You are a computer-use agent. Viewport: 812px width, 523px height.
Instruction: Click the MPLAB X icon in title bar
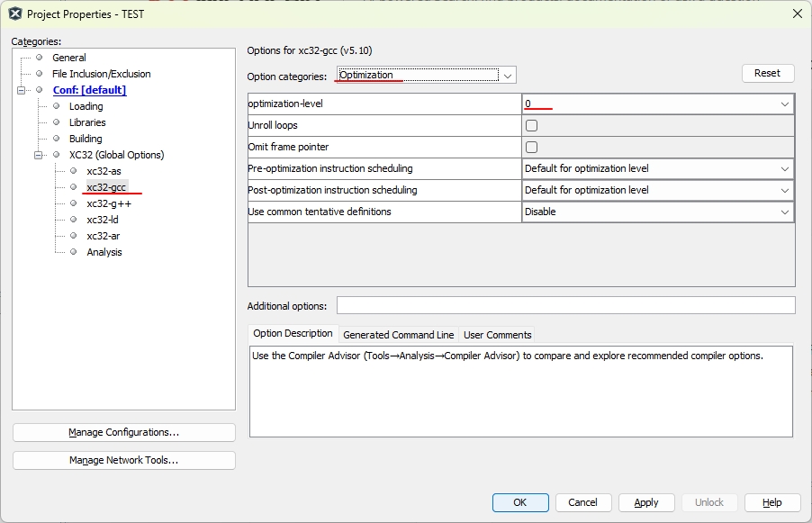[x=15, y=14]
